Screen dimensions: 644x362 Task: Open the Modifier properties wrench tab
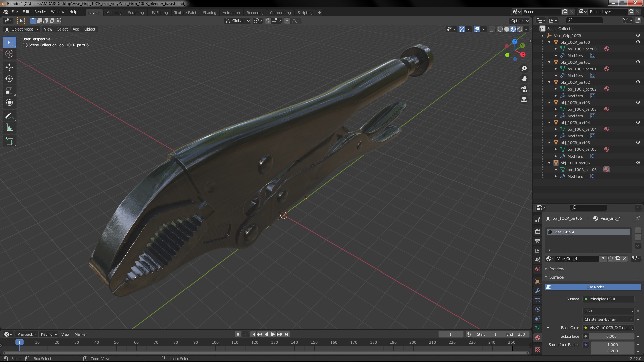coord(538,291)
